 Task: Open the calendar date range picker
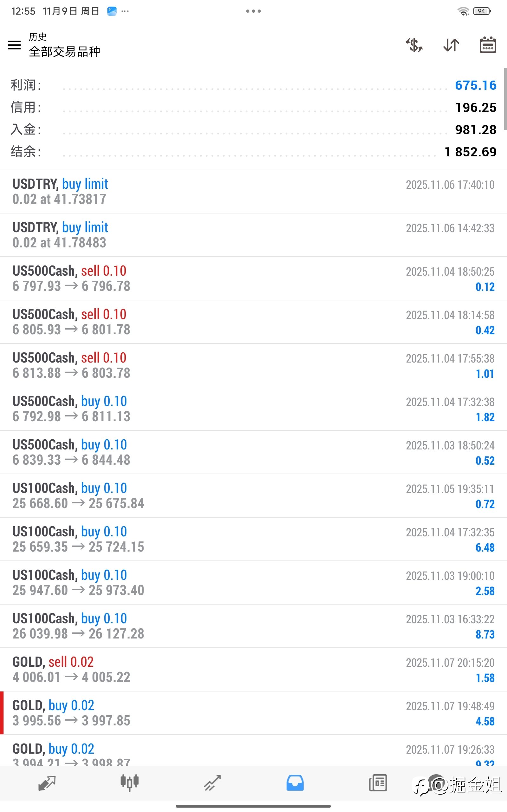488,45
